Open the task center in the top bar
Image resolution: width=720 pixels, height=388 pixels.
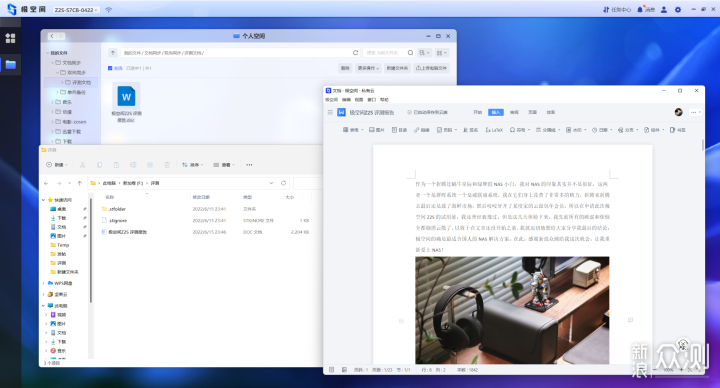[x=617, y=10]
